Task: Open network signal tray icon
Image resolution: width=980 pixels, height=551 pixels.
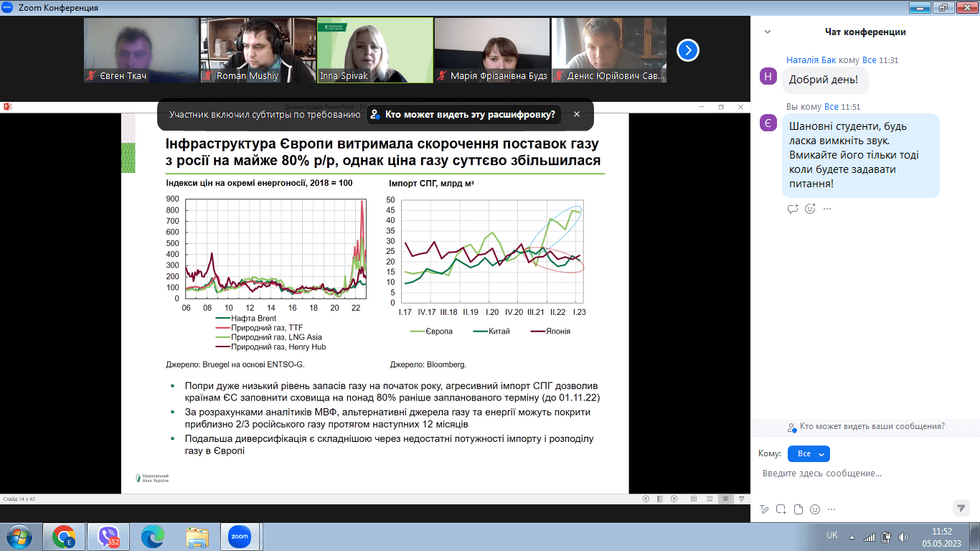Action: point(870,537)
